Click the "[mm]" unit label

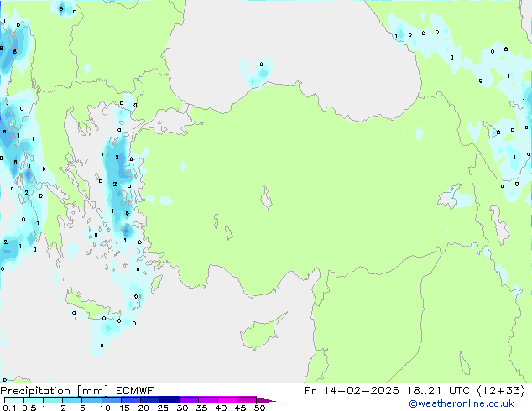coord(93,391)
